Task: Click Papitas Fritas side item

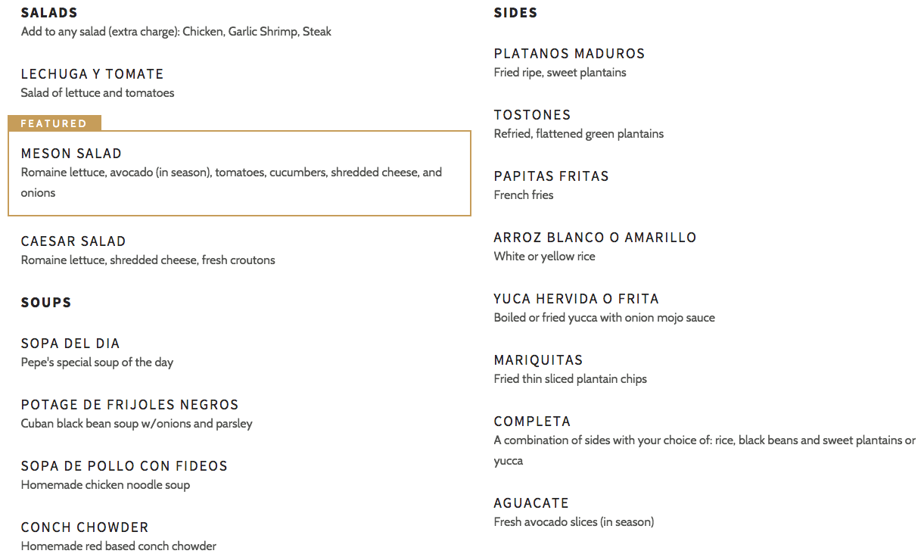Action: coord(551,176)
